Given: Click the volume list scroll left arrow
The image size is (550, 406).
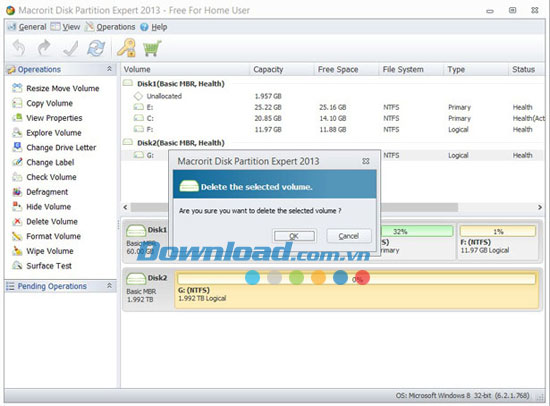Looking at the screenshot, I should [x=125, y=207].
